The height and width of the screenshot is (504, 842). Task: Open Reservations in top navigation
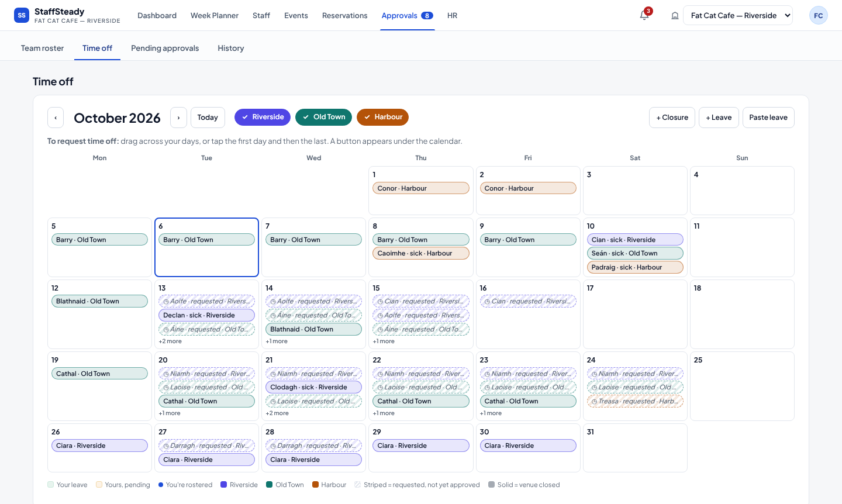pyautogui.click(x=345, y=15)
